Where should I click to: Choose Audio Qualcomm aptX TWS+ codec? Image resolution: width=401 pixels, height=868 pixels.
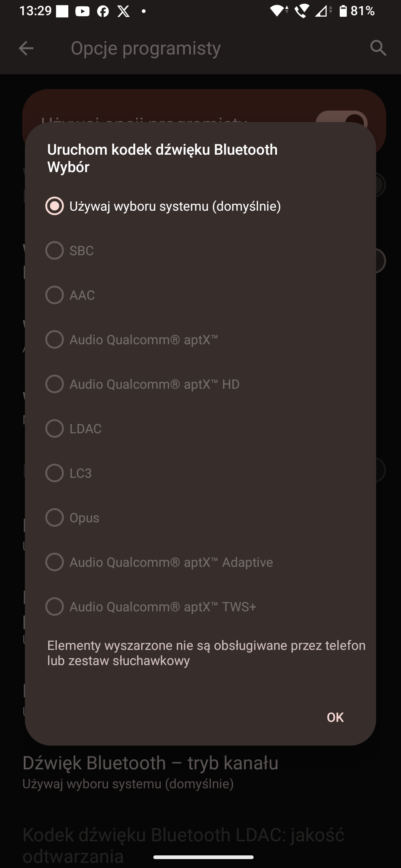(x=55, y=606)
